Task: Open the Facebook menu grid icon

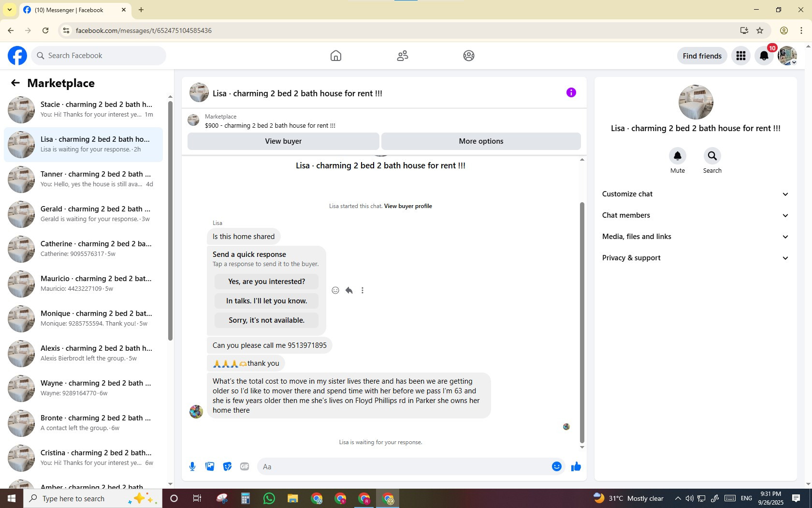Action: 740,56
